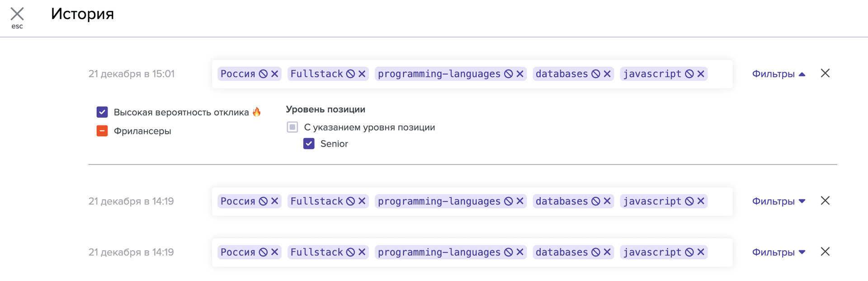Exclude databases tag in first 14:19 entry
The width and height of the screenshot is (868, 281).
[x=596, y=201]
